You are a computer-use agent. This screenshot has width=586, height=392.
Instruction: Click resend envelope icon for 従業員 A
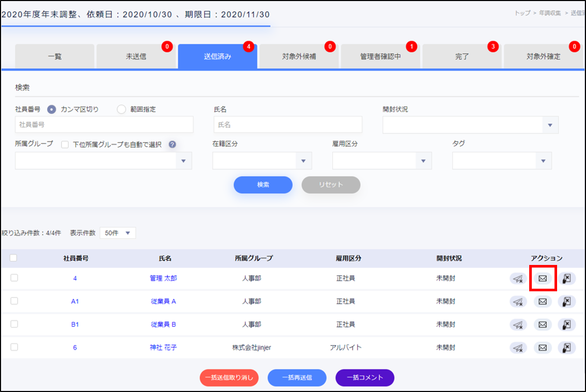[x=542, y=301]
